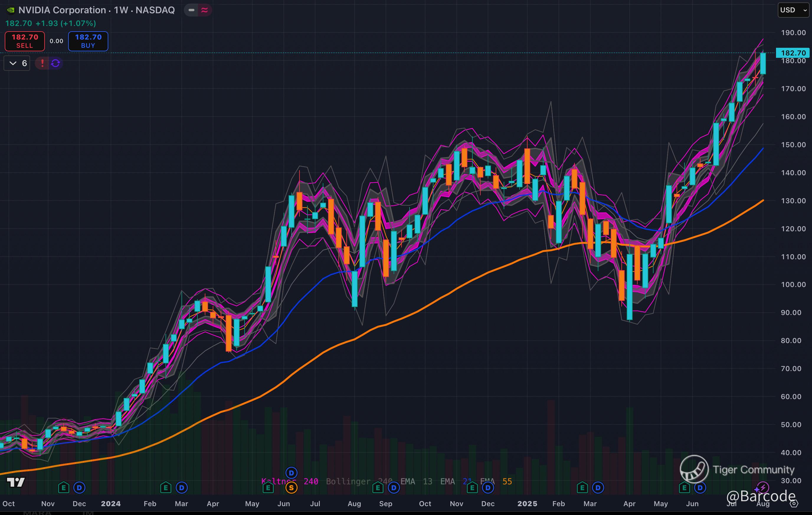This screenshot has height=515, width=812.
Task: Click the NVIDIA logo beside the symbol title
Action: [x=11, y=10]
